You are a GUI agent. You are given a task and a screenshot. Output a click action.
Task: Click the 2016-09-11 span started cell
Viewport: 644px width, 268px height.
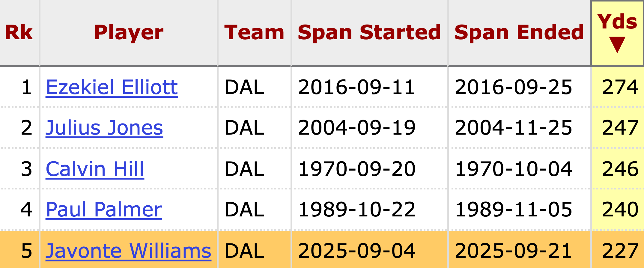point(356,87)
